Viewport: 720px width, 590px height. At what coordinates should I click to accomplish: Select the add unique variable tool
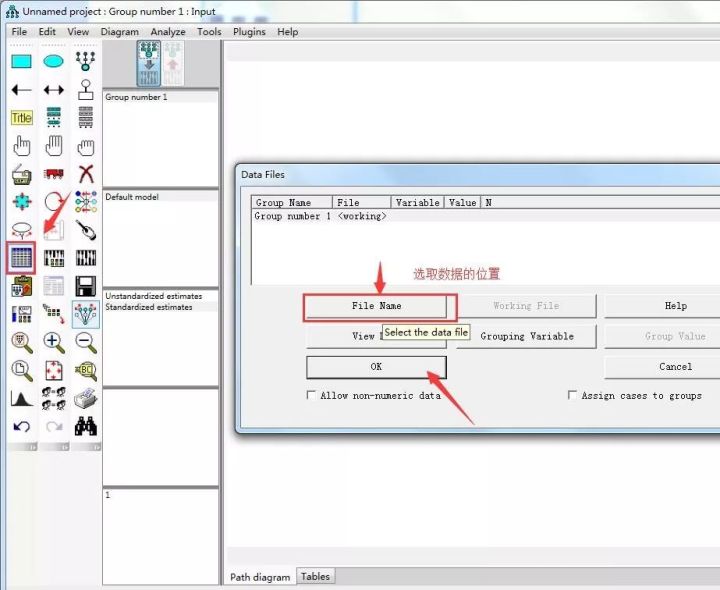point(85,90)
